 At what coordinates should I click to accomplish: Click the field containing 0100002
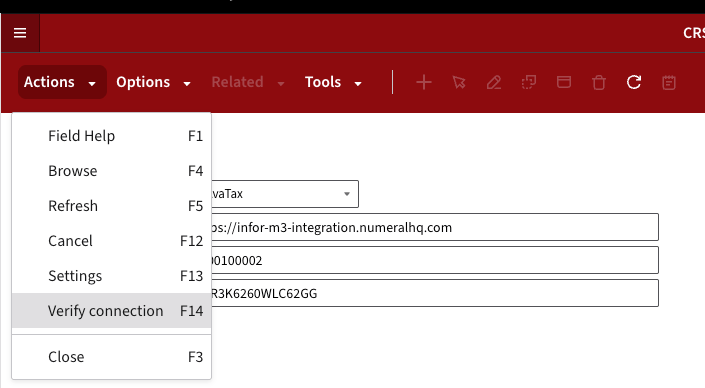pos(435,260)
